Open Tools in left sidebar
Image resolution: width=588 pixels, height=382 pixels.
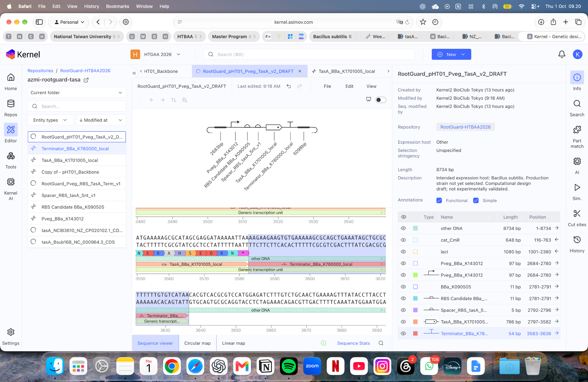click(11, 160)
